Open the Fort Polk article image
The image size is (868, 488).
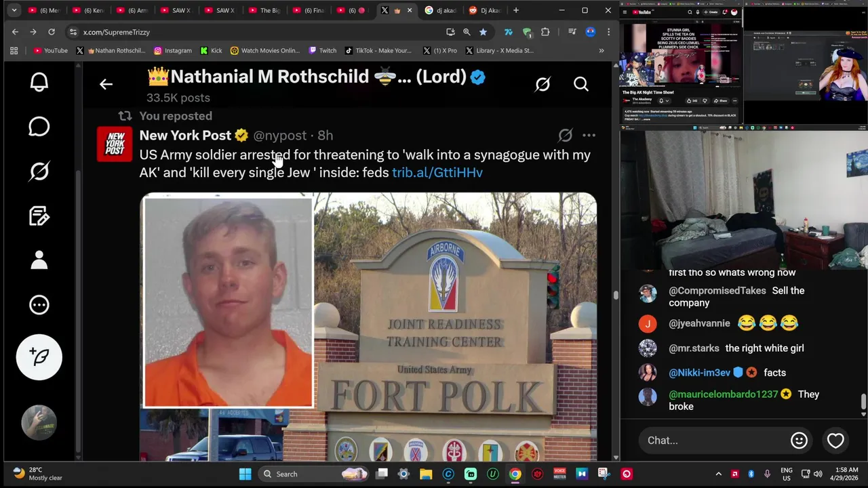368,327
